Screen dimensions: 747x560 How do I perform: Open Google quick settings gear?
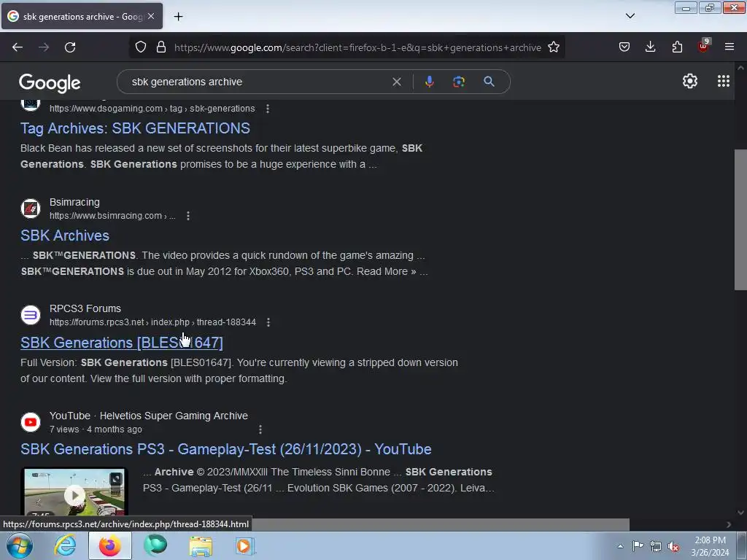pyautogui.click(x=690, y=82)
